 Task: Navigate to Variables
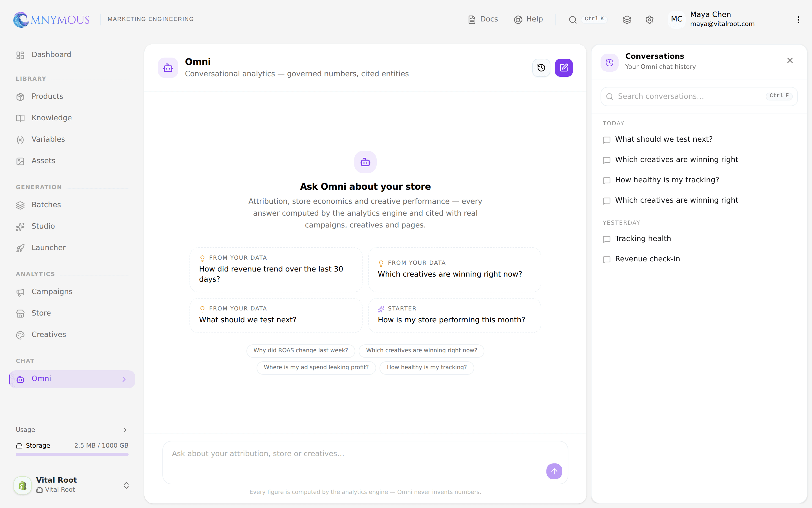pos(72,139)
